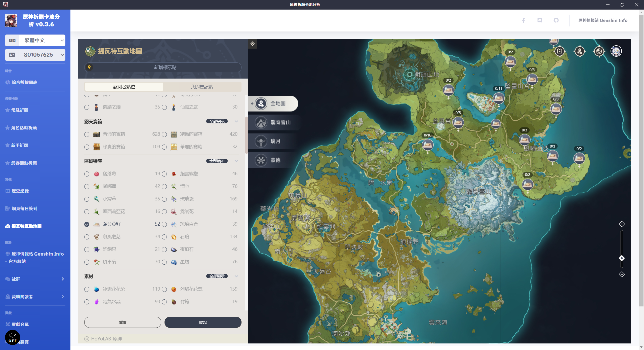
Task: Open the globe icon on the map toolbar
Action: point(599,51)
